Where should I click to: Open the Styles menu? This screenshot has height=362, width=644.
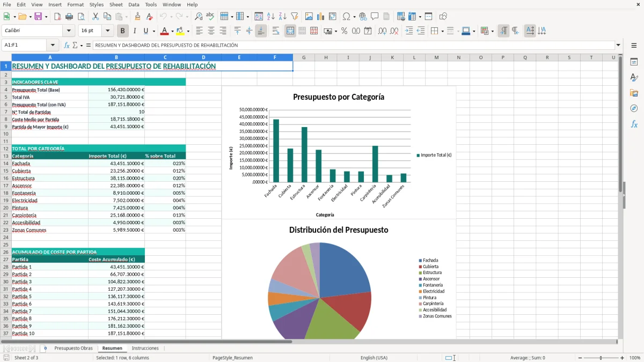[x=97, y=4]
